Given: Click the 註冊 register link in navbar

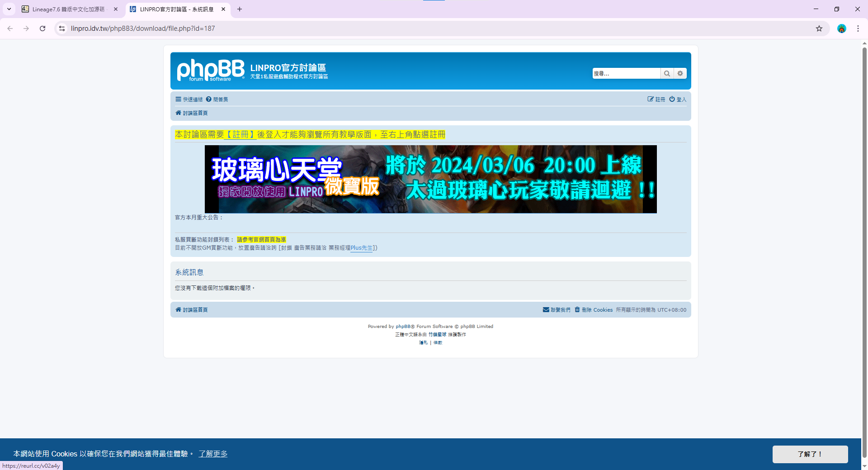Looking at the screenshot, I should (x=656, y=100).
